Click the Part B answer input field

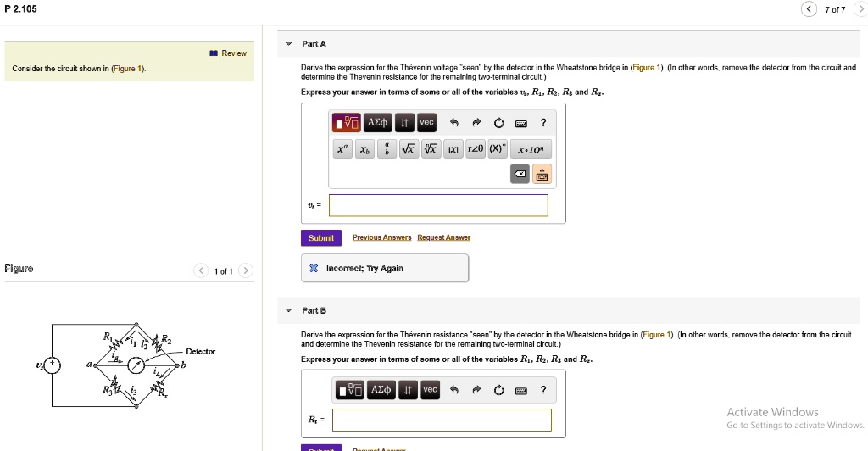point(441,420)
